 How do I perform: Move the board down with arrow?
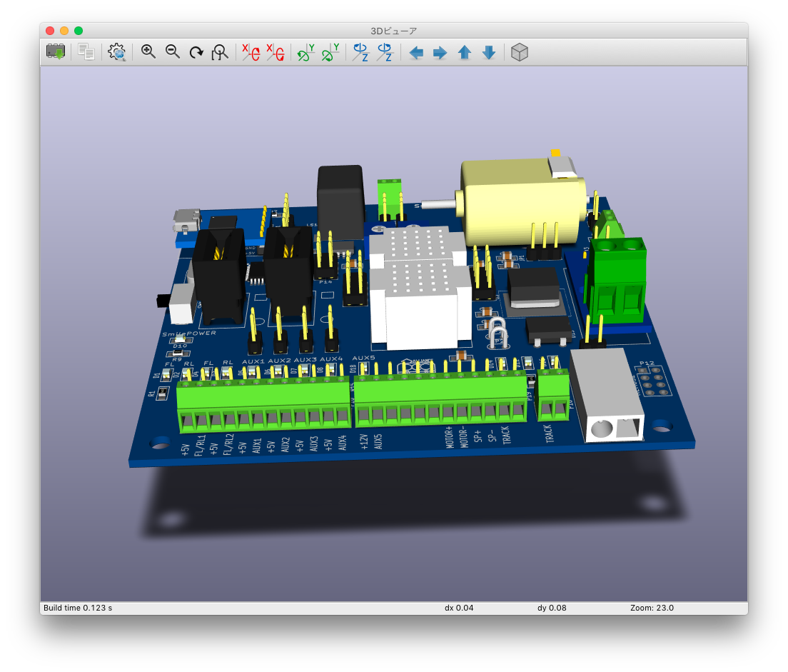tap(489, 52)
